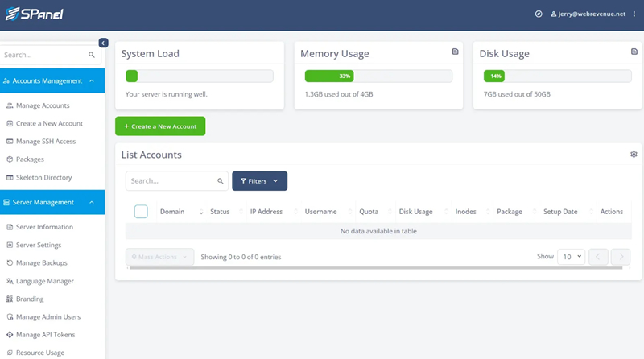The image size is (644, 359).
Task: Collapse Accounts Management section chevron
Action: click(92, 81)
